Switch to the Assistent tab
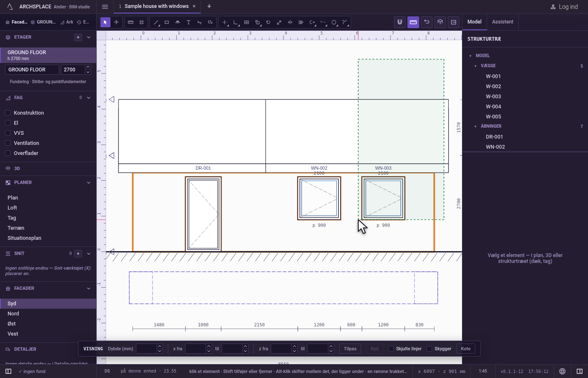588x378 pixels. pos(503,22)
